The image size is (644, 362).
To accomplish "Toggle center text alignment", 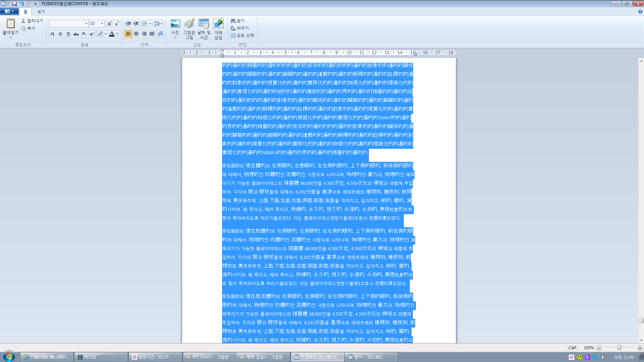I will [x=136, y=33].
